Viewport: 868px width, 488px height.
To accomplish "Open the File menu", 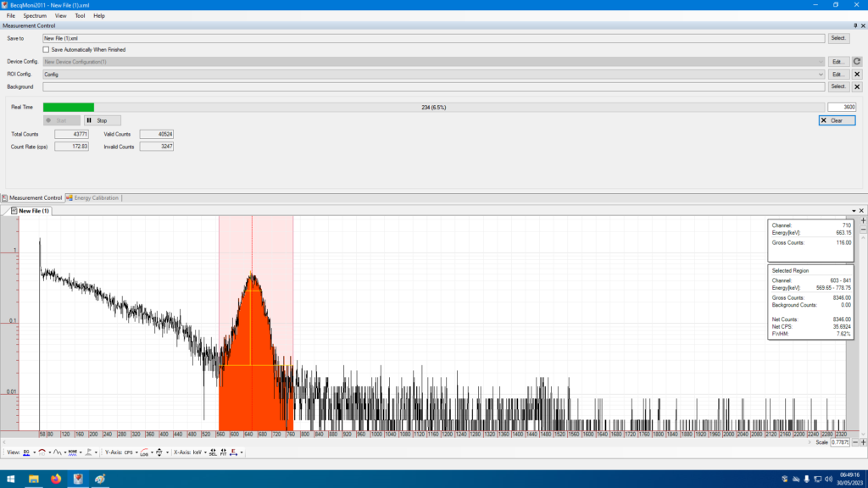I will click(x=10, y=15).
